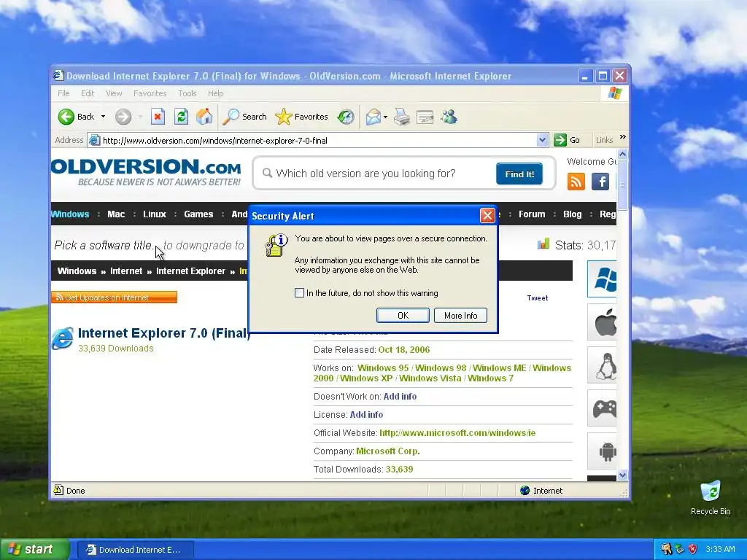Open the Help menu
Viewport: 747px width, 560px height.
point(215,93)
